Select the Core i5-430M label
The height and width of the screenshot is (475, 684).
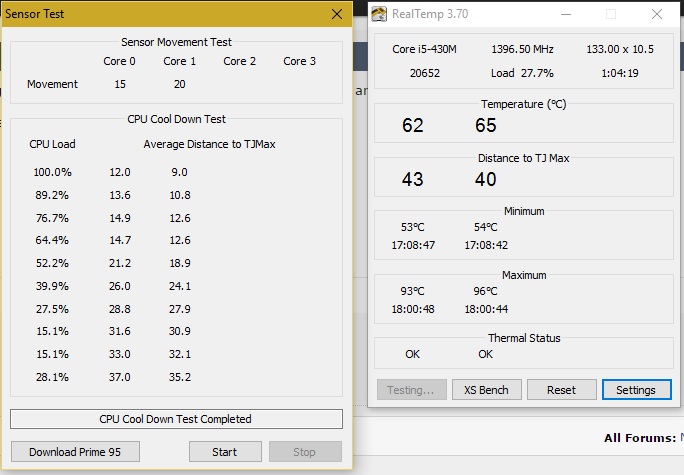(424, 49)
